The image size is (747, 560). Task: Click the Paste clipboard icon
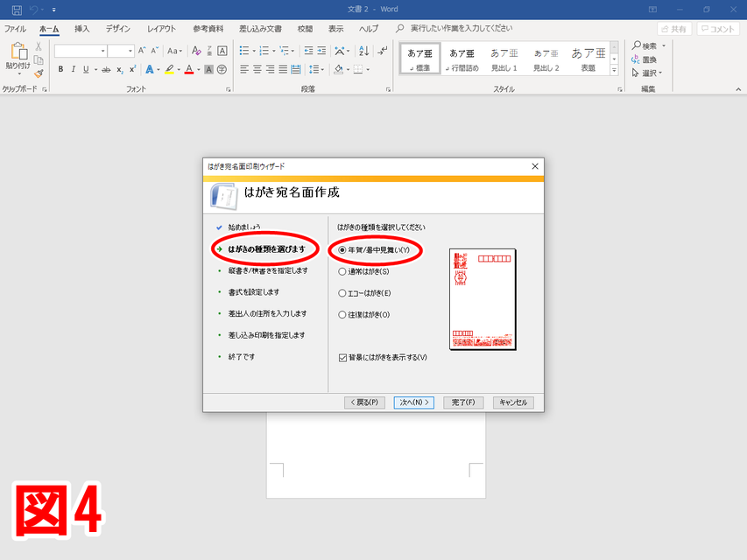18,52
